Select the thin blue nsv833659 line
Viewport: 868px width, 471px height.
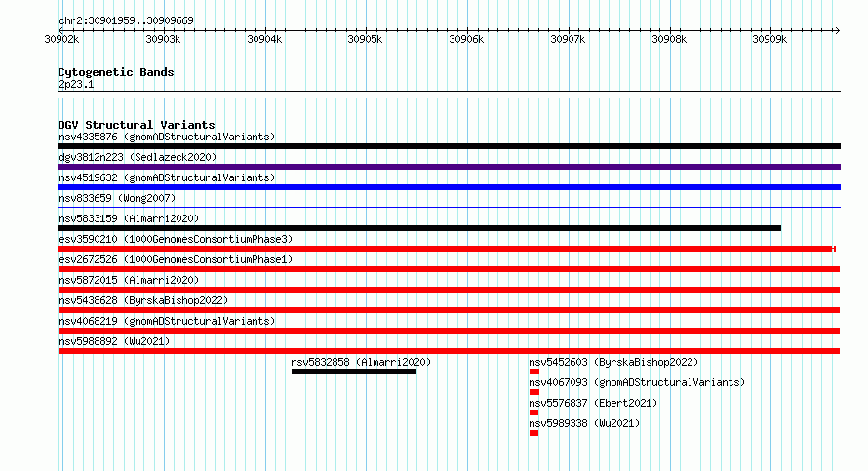[449, 208]
